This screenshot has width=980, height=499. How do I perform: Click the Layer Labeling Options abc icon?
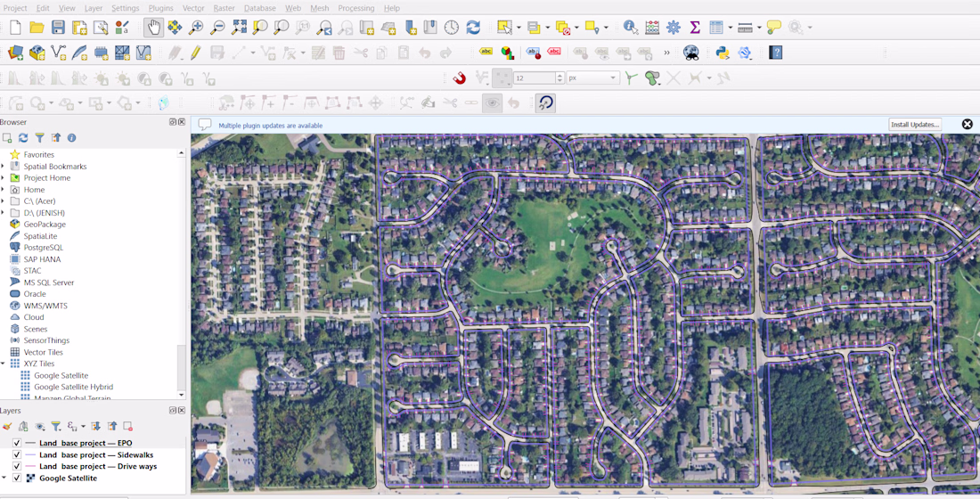point(486,52)
